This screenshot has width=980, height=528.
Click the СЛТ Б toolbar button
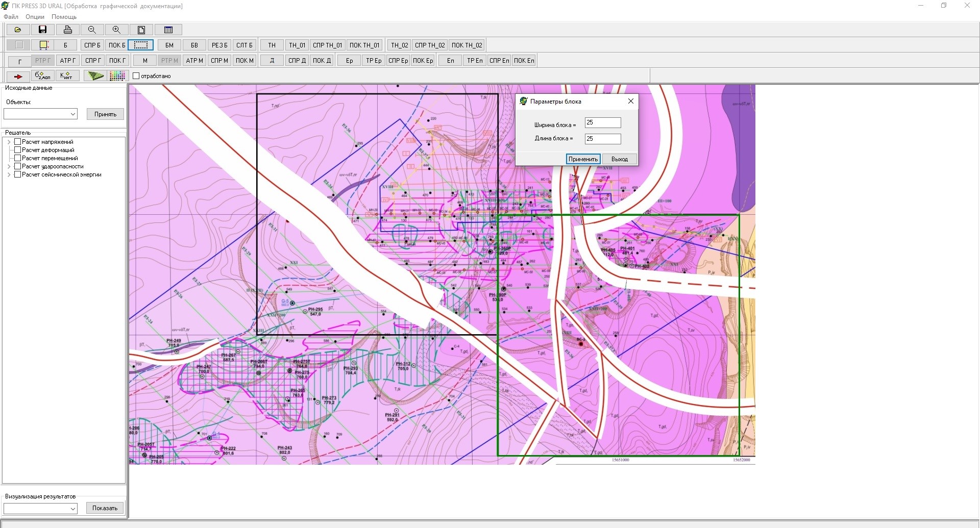click(x=244, y=45)
